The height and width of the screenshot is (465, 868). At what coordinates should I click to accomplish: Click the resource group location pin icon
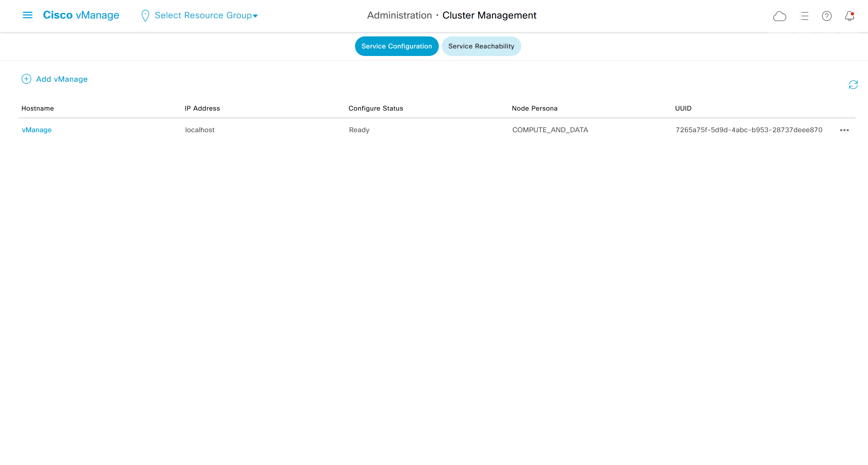click(145, 16)
